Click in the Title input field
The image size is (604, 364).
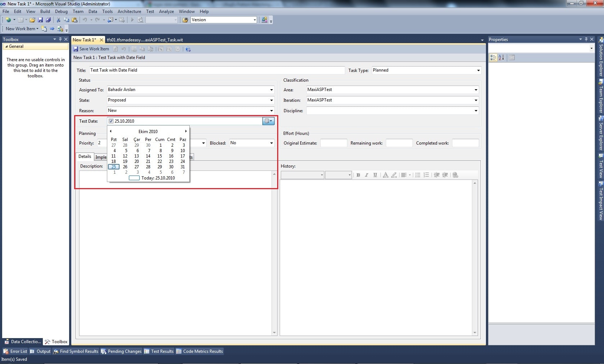217,70
